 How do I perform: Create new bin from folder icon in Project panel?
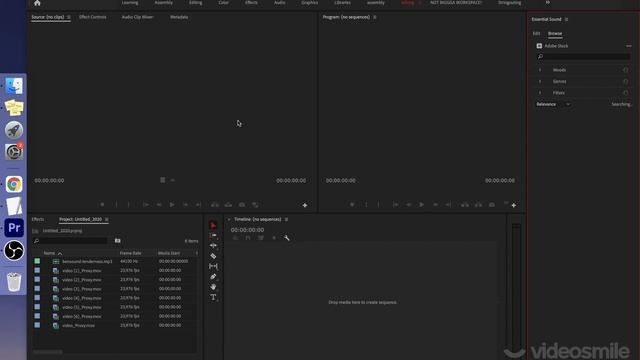click(118, 241)
